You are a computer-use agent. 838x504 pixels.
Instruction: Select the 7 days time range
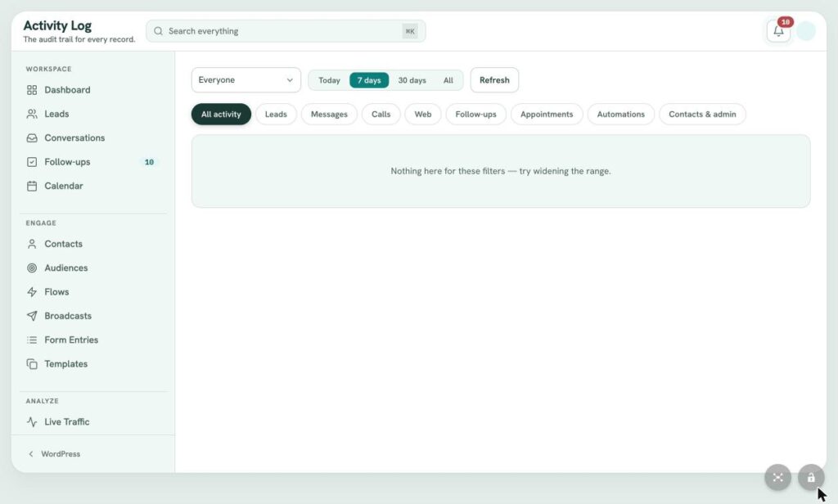pyautogui.click(x=369, y=80)
